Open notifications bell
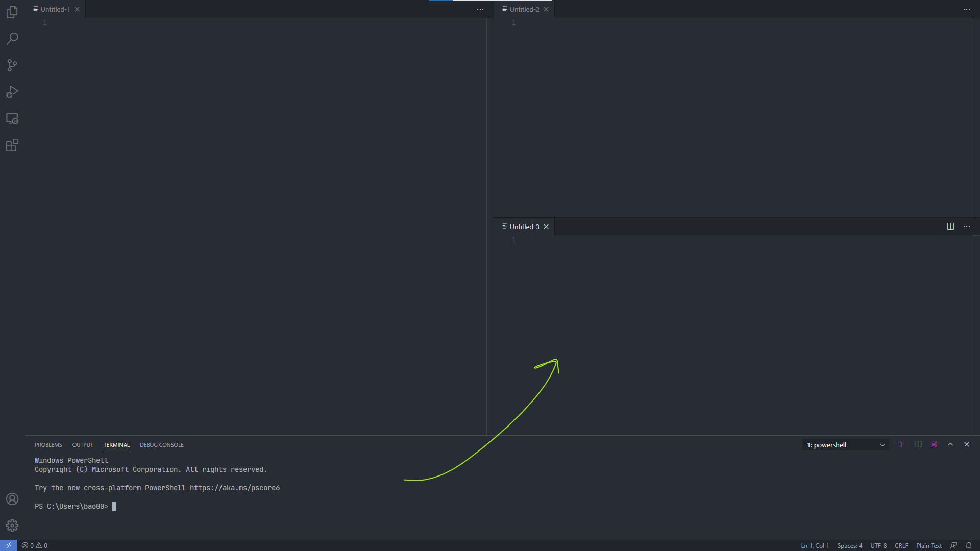Image resolution: width=980 pixels, height=551 pixels. 969,545
